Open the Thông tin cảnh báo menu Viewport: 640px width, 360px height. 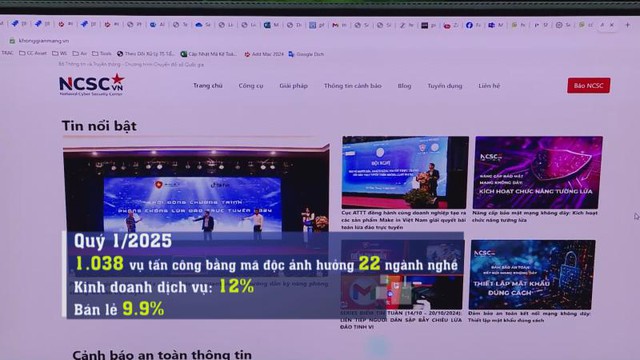point(353,86)
